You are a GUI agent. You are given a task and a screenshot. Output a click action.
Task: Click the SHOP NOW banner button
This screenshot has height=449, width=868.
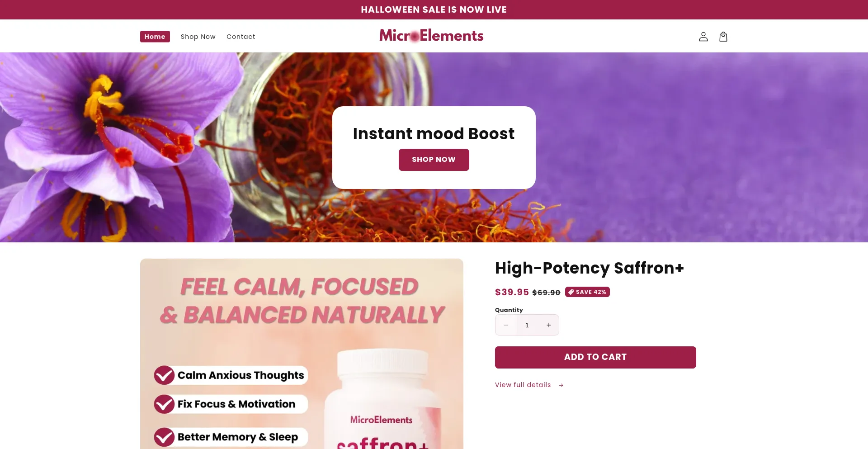click(x=434, y=160)
